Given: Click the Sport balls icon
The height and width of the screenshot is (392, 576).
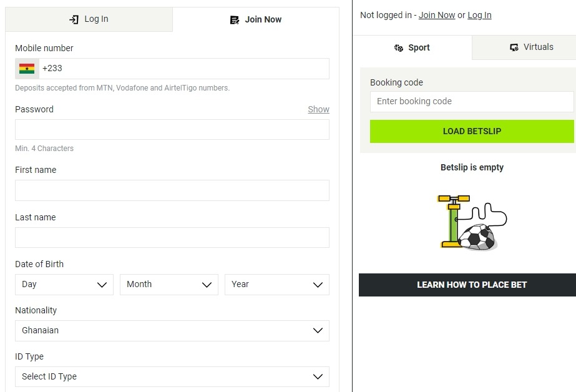Looking at the screenshot, I should (x=399, y=48).
